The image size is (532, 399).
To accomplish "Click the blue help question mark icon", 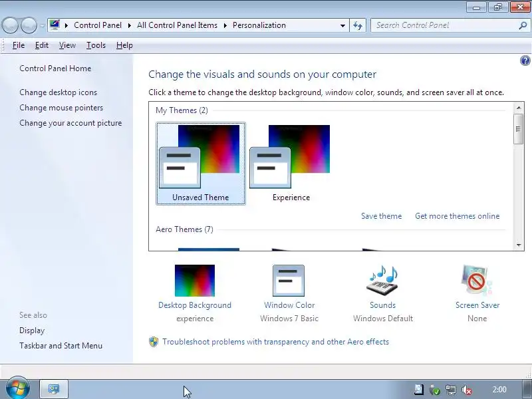I will 525,61.
